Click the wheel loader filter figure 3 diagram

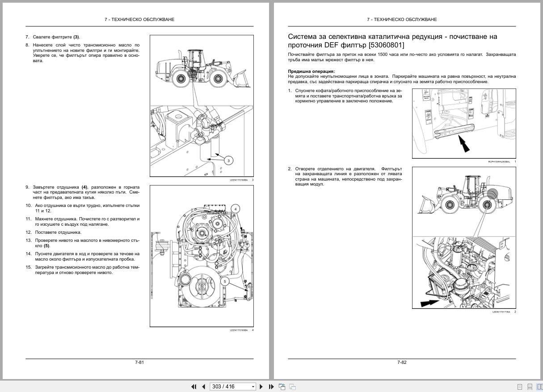pyautogui.click(x=202, y=105)
